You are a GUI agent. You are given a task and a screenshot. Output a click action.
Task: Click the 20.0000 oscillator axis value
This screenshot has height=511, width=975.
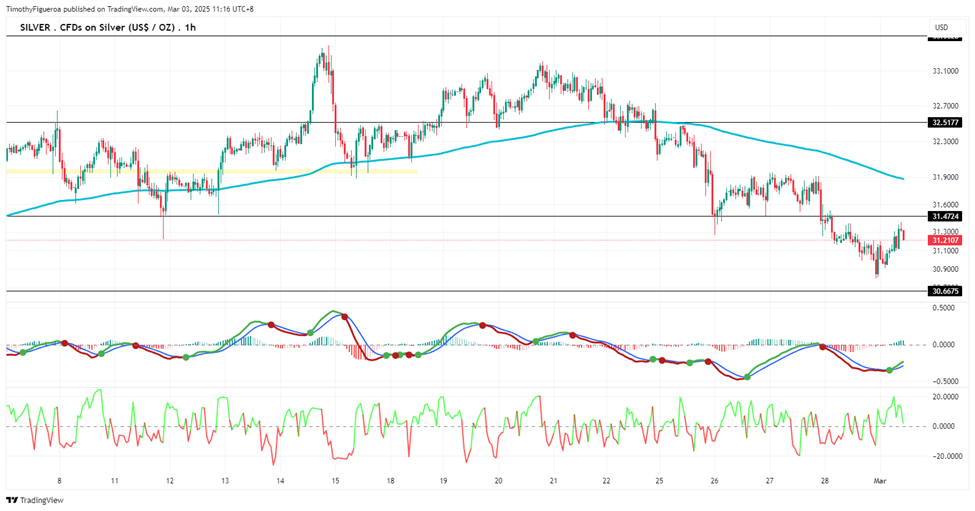[945, 397]
